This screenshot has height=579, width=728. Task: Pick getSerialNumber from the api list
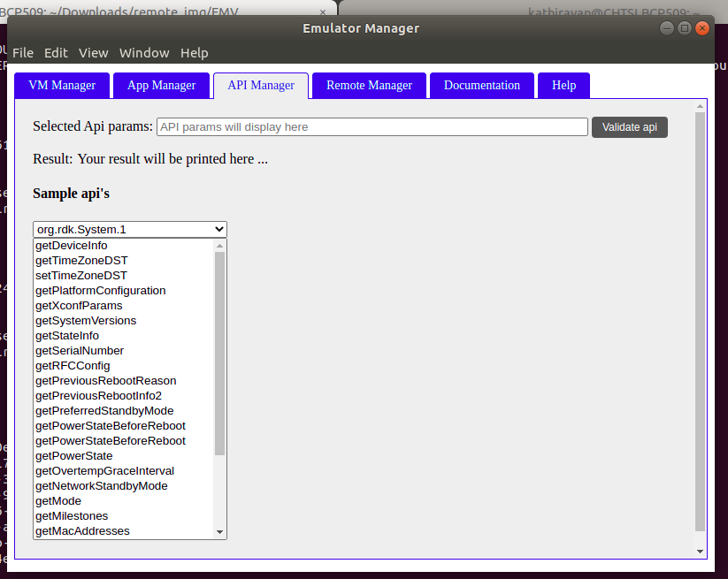coord(80,351)
